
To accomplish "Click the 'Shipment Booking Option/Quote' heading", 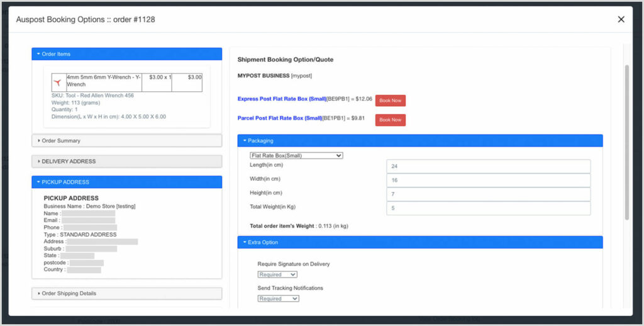I will [x=286, y=60].
